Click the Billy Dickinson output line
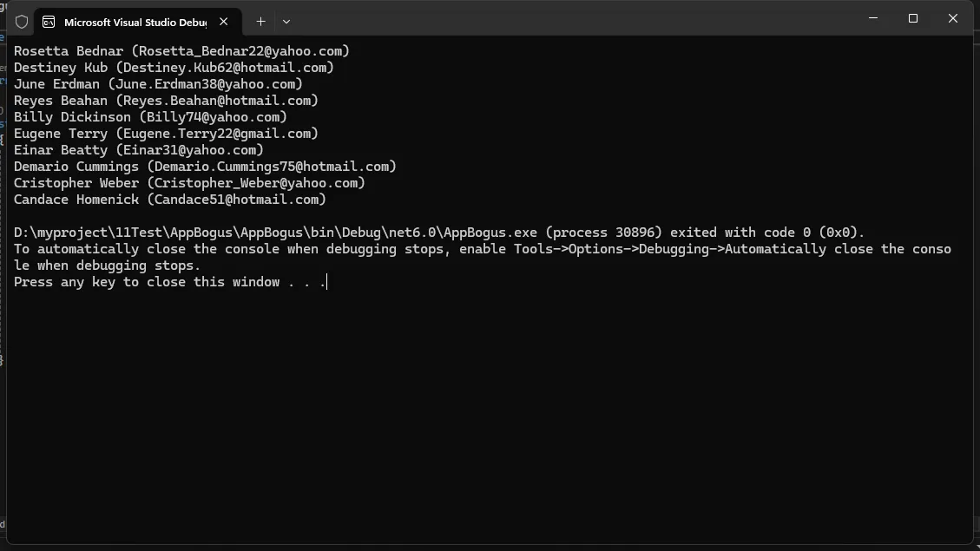980x551 pixels. click(x=150, y=117)
